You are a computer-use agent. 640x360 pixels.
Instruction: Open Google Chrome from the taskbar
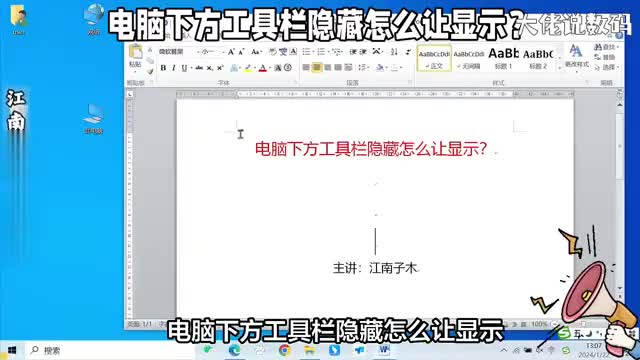pyautogui.click(x=284, y=350)
